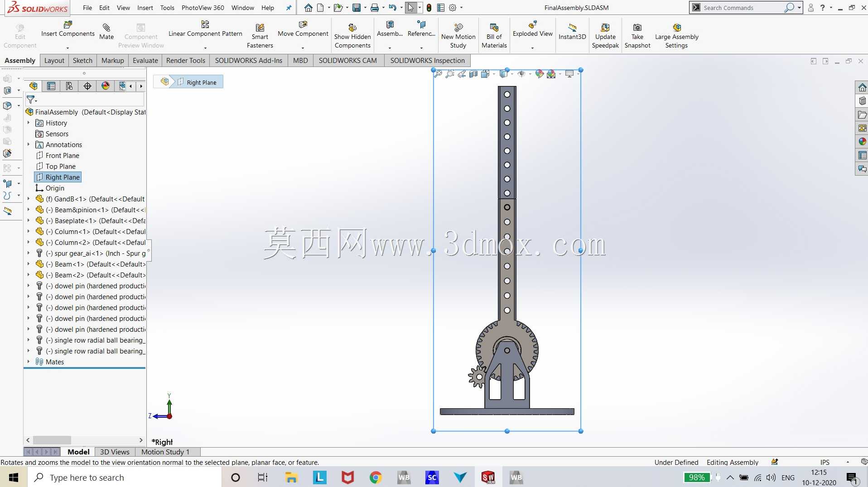
Task: Switch to the Motion Study 1 tab
Action: [x=165, y=452]
